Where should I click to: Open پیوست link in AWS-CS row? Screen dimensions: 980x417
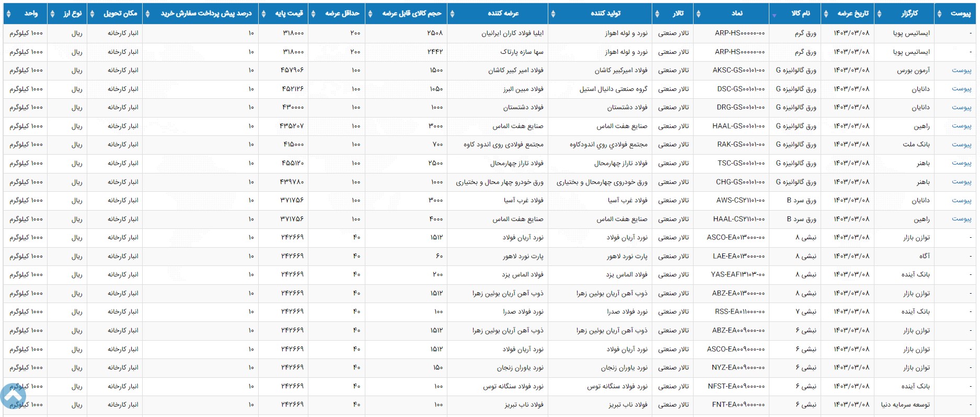click(x=961, y=200)
